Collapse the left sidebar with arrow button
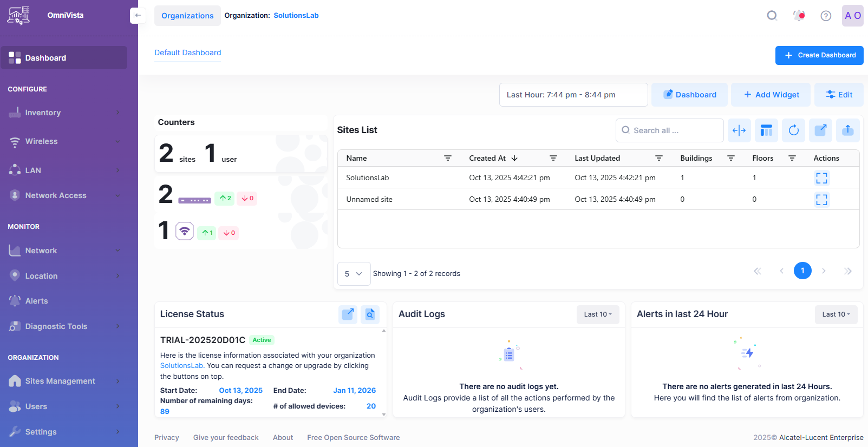This screenshot has width=868, height=447. point(138,16)
